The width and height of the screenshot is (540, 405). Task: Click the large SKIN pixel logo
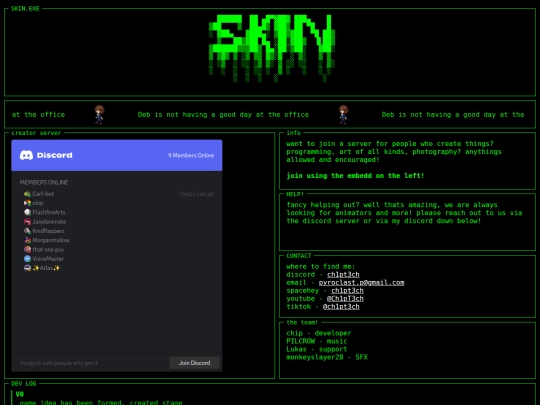pos(272,48)
